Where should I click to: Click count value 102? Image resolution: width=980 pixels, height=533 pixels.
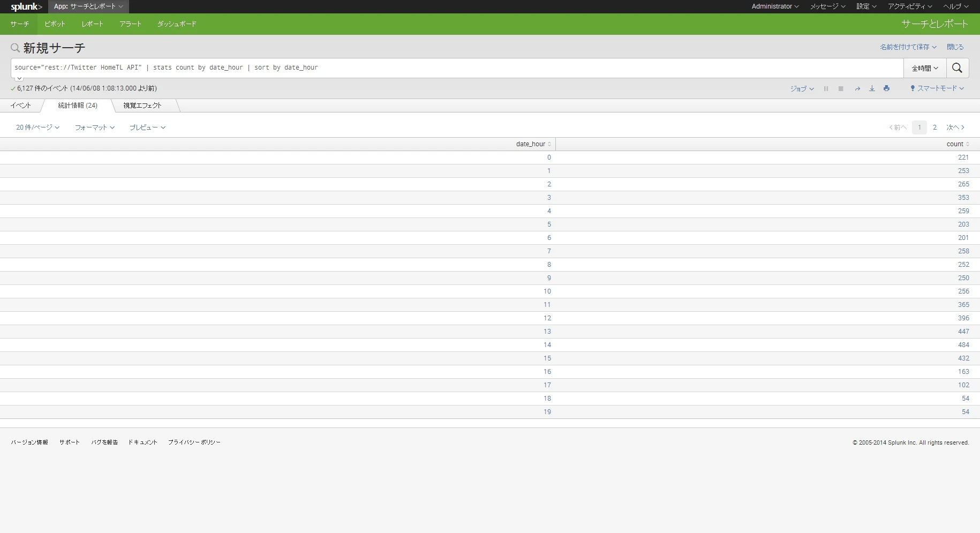click(963, 385)
